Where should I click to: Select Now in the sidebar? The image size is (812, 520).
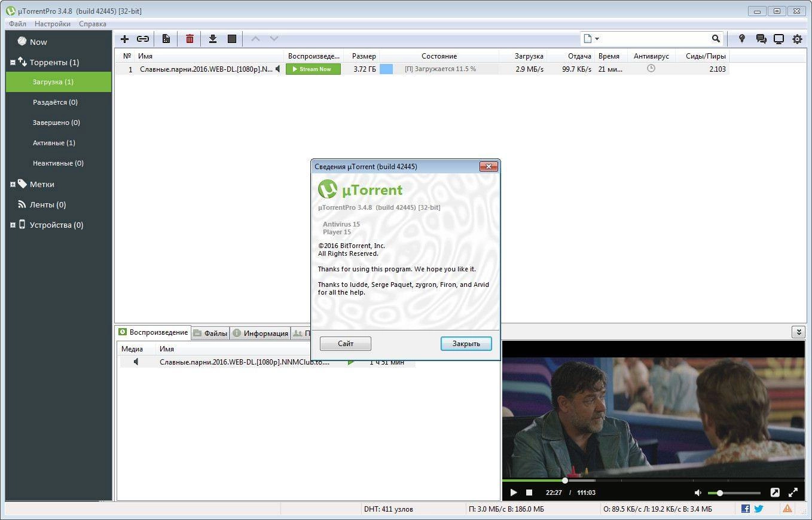(38, 42)
